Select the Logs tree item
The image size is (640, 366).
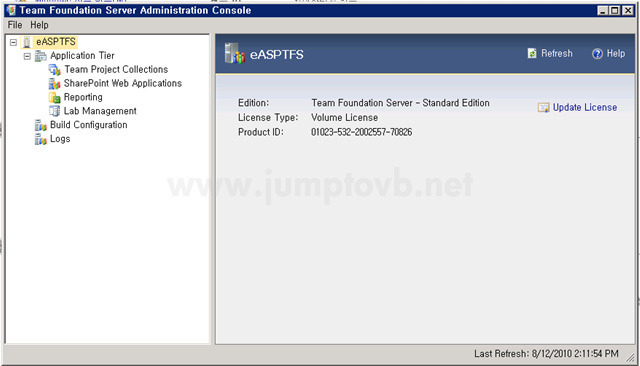tap(60, 139)
